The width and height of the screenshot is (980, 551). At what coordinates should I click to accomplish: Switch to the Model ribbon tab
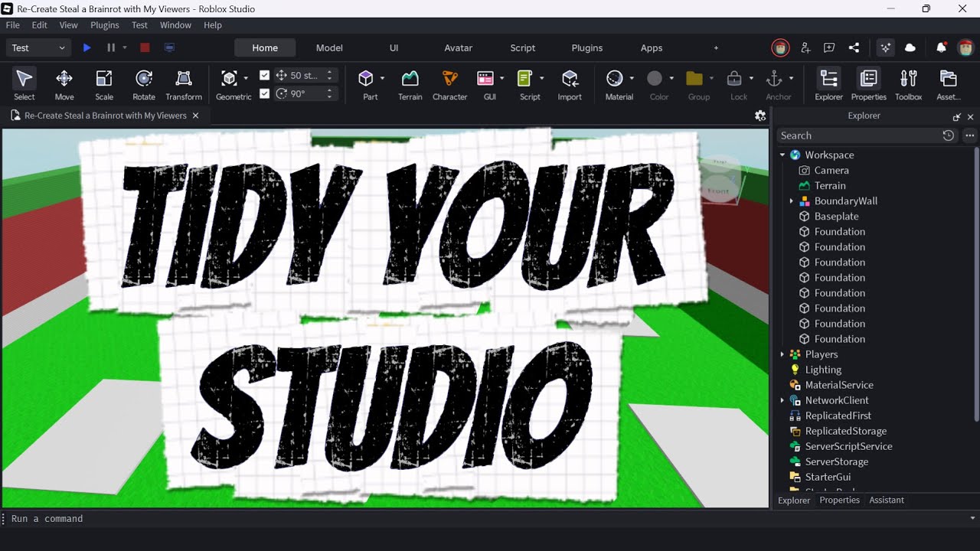(x=329, y=47)
